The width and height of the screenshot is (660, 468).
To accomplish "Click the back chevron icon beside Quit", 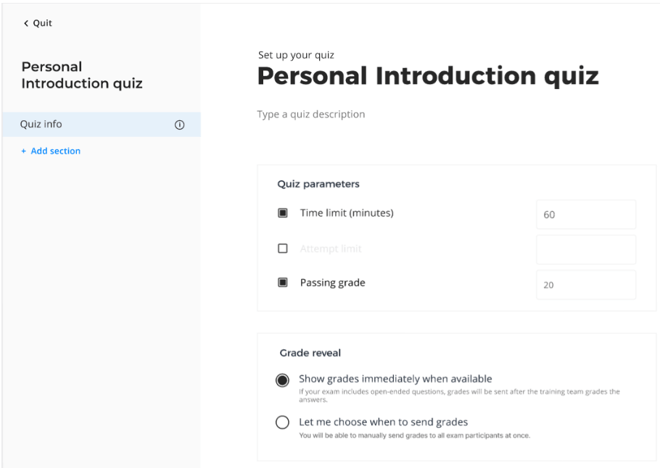I will pos(26,23).
